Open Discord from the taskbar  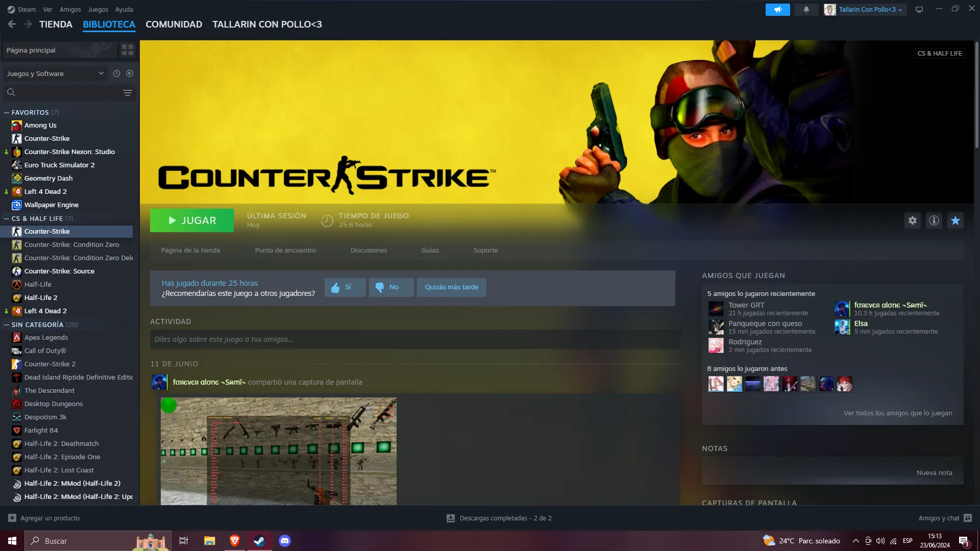(284, 541)
